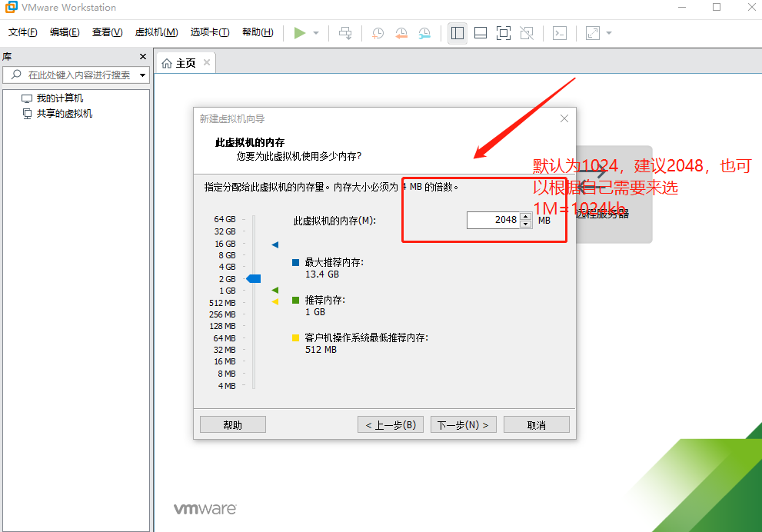Decrease memory with the down spinner arrow
This screenshot has height=532, width=762.
526,224
